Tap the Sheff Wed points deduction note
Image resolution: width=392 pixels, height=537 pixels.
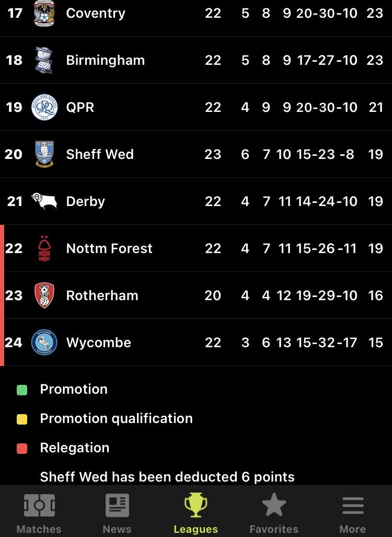tap(167, 477)
